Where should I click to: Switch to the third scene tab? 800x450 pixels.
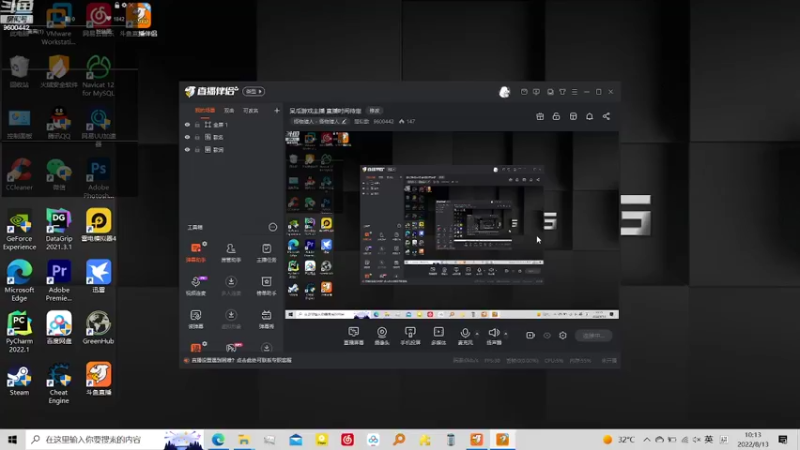(x=251, y=111)
